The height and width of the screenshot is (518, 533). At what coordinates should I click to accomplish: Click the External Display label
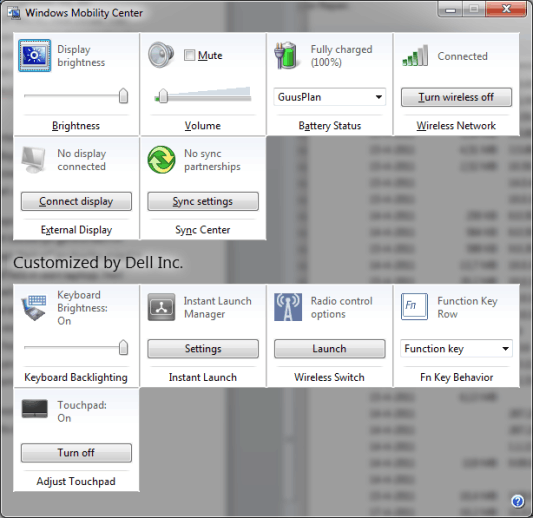(76, 230)
